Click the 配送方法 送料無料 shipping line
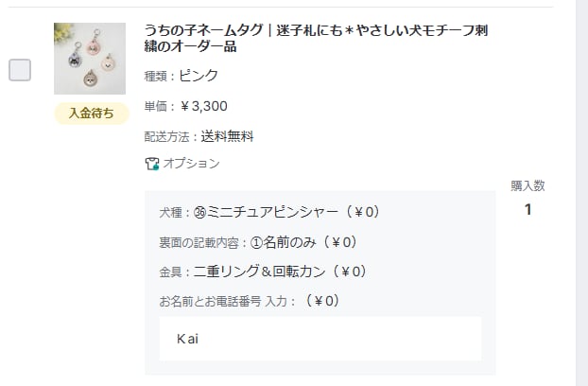 [x=199, y=136]
